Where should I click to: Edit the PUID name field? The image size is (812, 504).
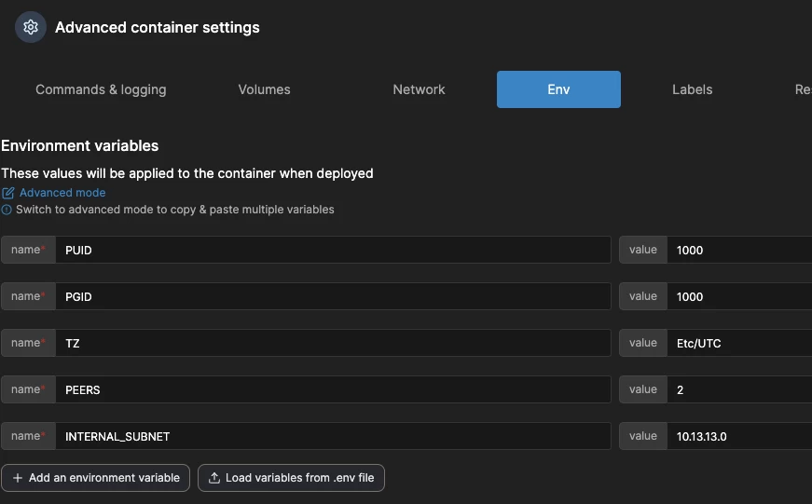333,250
